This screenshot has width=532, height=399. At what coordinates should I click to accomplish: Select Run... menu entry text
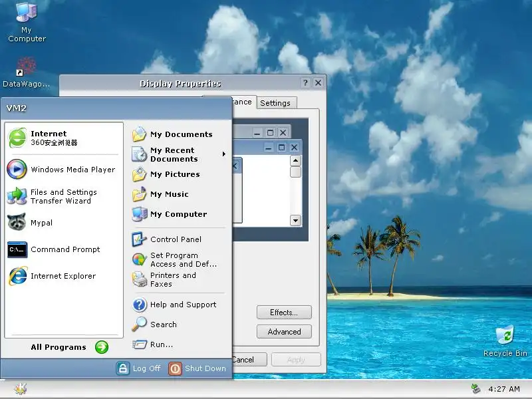pos(162,344)
